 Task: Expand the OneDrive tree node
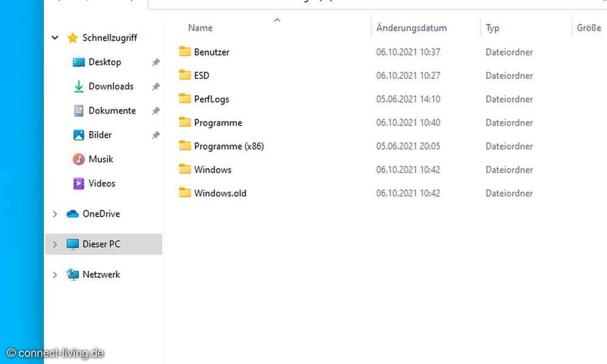54,214
